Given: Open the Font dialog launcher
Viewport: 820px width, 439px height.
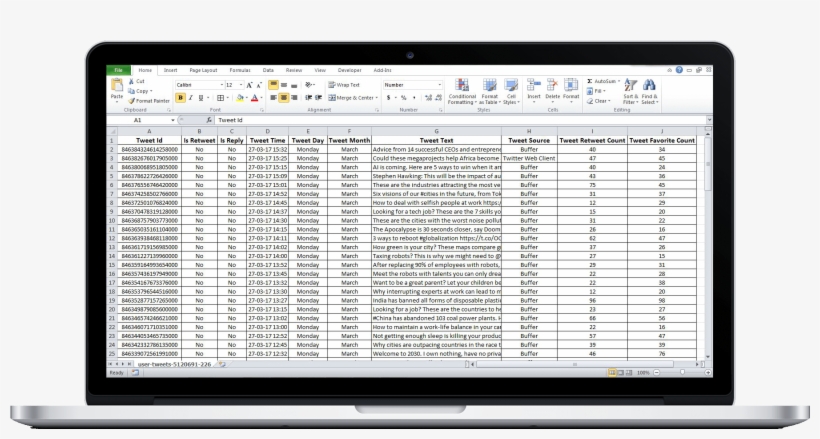Looking at the screenshot, I should [261, 110].
